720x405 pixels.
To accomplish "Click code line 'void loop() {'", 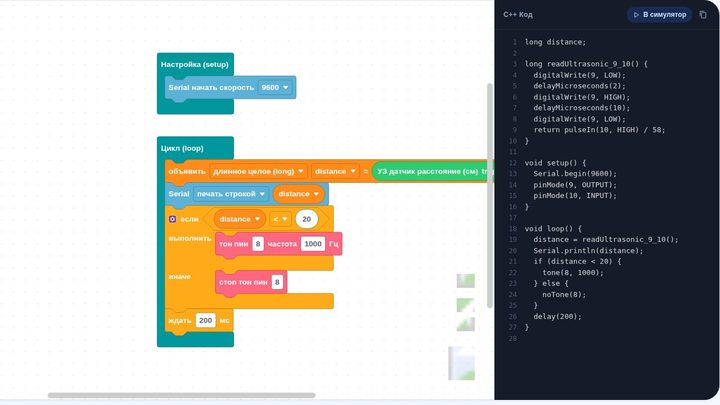I will point(553,228).
